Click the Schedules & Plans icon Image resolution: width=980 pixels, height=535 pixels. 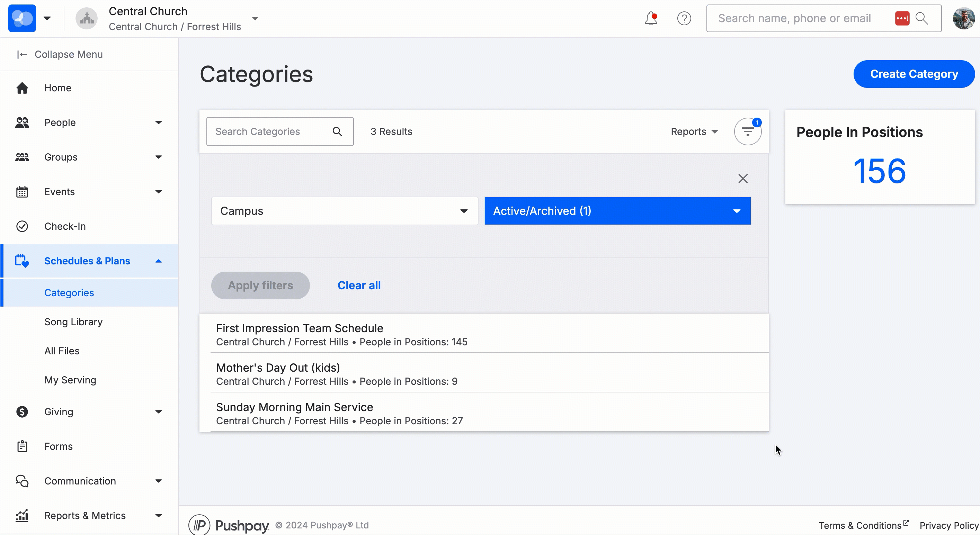point(22,261)
